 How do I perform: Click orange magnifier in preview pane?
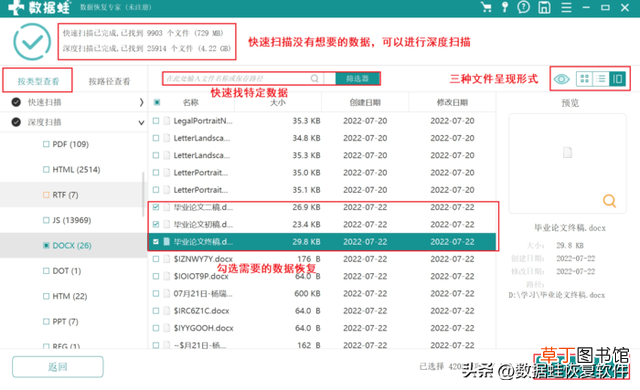[609, 201]
